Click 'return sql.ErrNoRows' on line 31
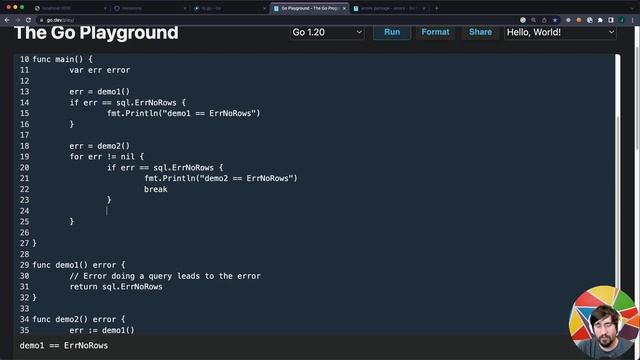The image size is (640, 360). [116, 287]
